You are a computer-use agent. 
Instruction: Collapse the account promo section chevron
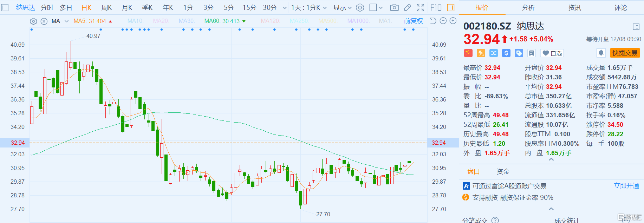point(551,209)
